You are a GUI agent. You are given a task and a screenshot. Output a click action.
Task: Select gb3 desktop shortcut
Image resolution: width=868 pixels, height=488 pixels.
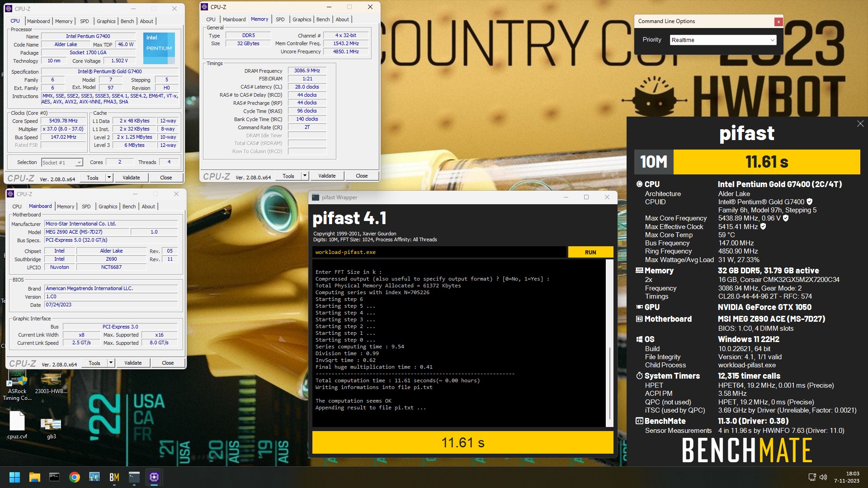[x=51, y=428]
